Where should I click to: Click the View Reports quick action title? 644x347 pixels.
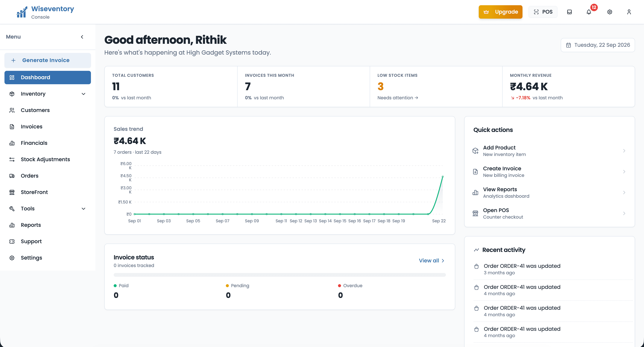click(500, 189)
